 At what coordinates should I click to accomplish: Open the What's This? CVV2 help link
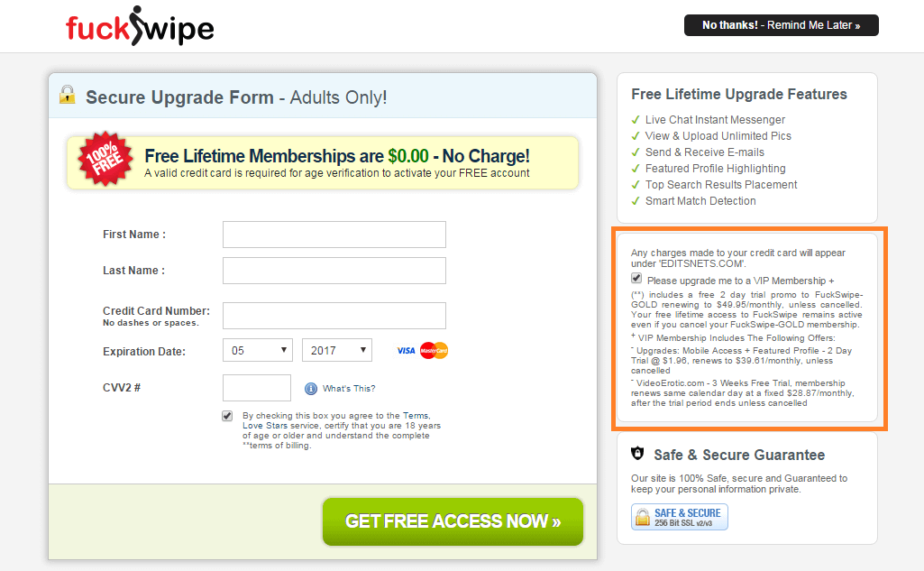[348, 389]
